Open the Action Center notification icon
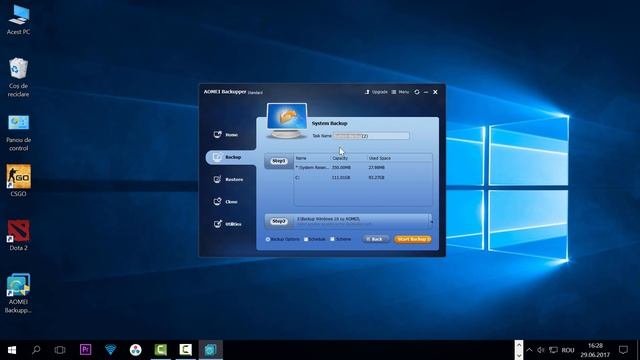This screenshot has width=640, height=360. (623, 350)
